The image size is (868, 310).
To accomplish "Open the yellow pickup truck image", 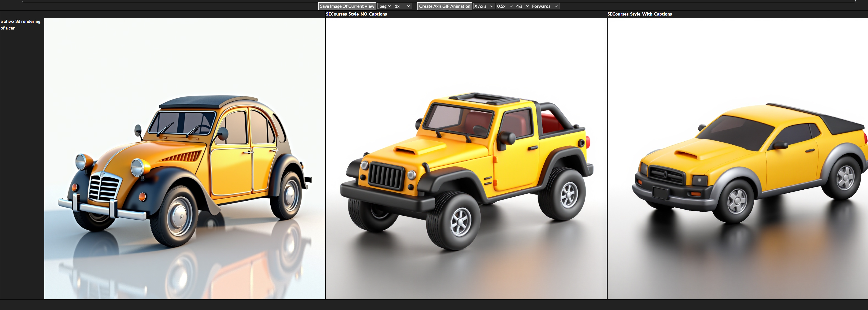I will (737, 159).
